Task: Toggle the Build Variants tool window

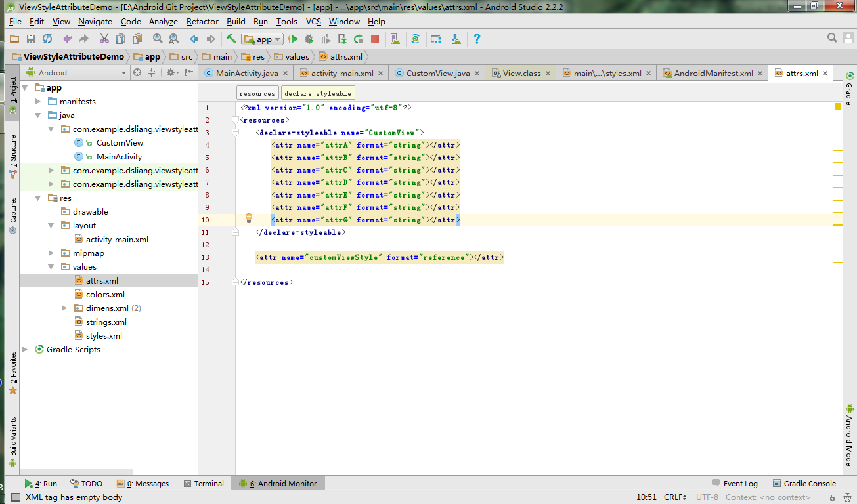Action: [12, 441]
